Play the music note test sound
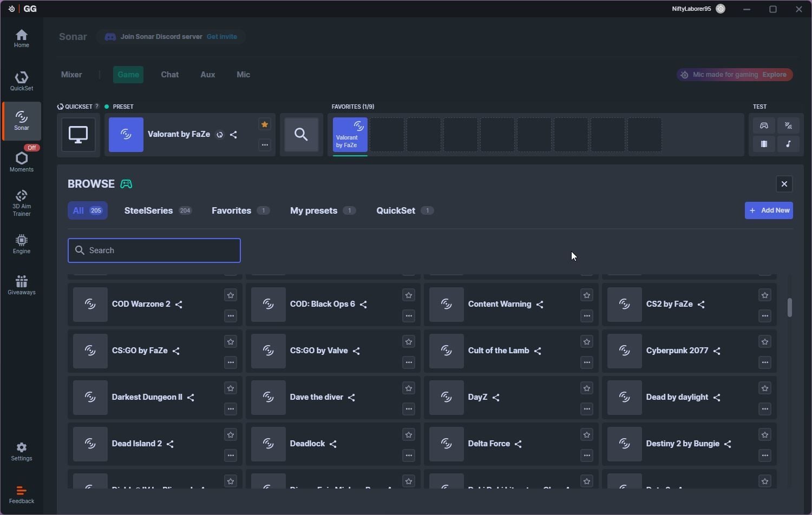The width and height of the screenshot is (812, 515). [788, 144]
